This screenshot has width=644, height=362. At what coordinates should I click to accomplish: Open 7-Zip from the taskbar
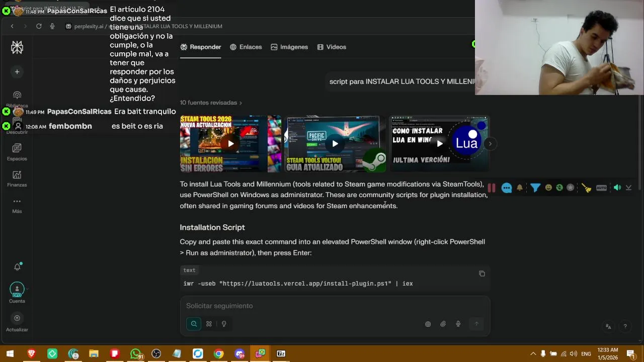(x=281, y=353)
